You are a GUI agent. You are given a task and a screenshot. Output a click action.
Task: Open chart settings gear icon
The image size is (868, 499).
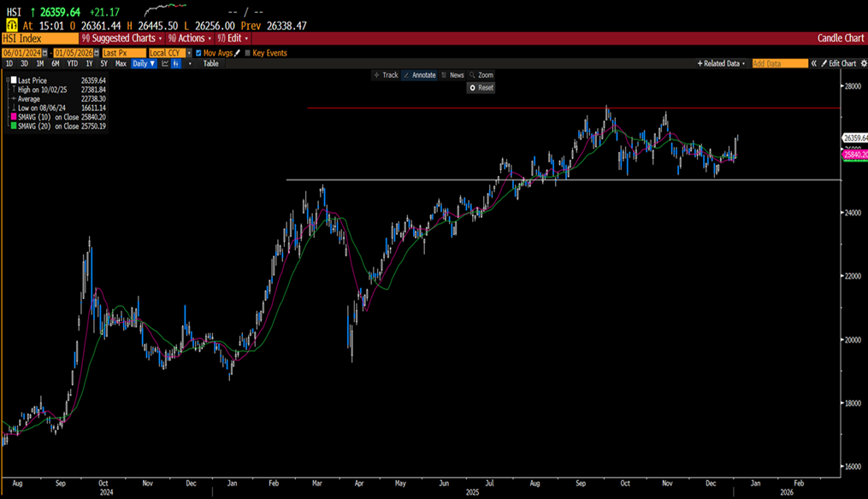point(862,64)
